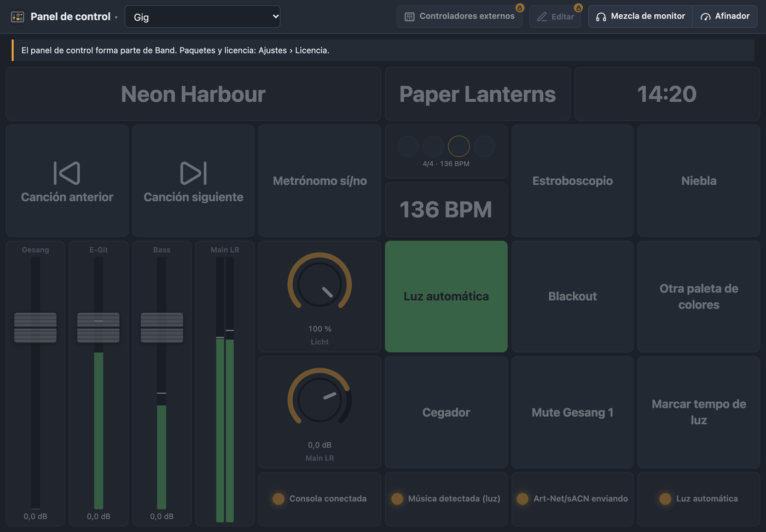Trigger the Cegador pad
The width and height of the screenshot is (766, 532).
[x=446, y=412]
